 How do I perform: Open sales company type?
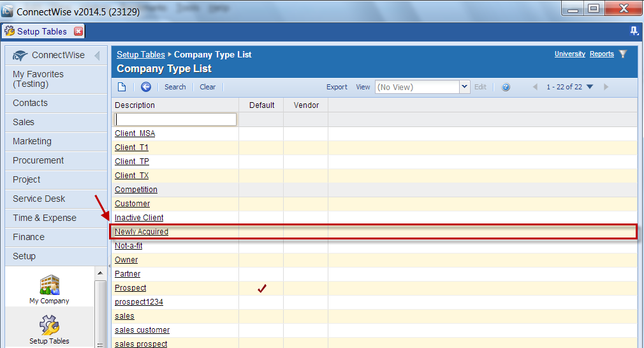(124, 316)
